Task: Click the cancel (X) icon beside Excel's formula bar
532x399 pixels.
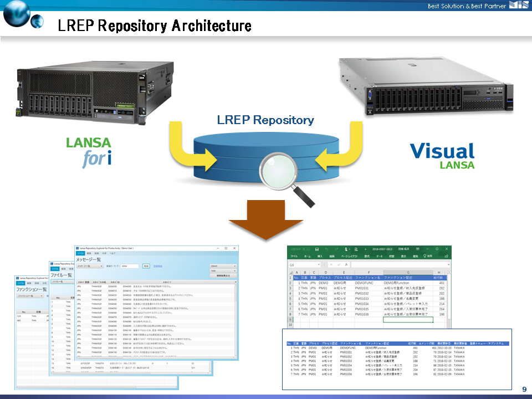Action: tap(331, 265)
